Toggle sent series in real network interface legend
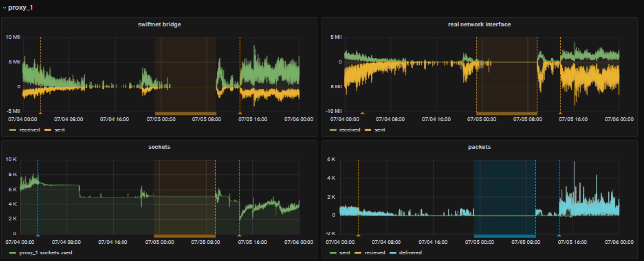Screen dimensions: 644x261 coord(379,130)
